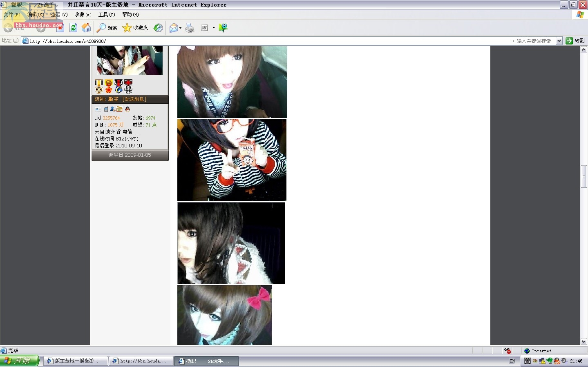This screenshot has height=367, width=588.
Task: Click the scrollbar up arrow
Action: click(584, 49)
